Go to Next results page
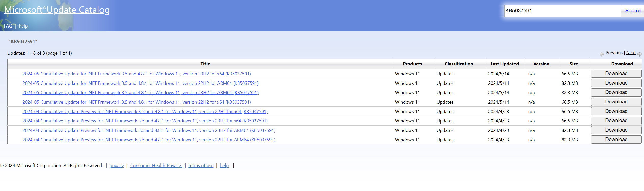Viewport: 644px width, 191px height. coord(631,53)
